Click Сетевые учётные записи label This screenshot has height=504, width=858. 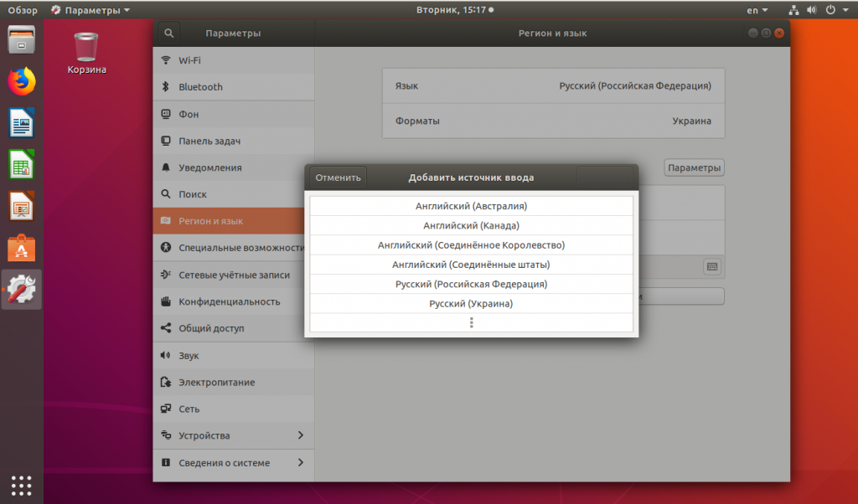click(234, 275)
